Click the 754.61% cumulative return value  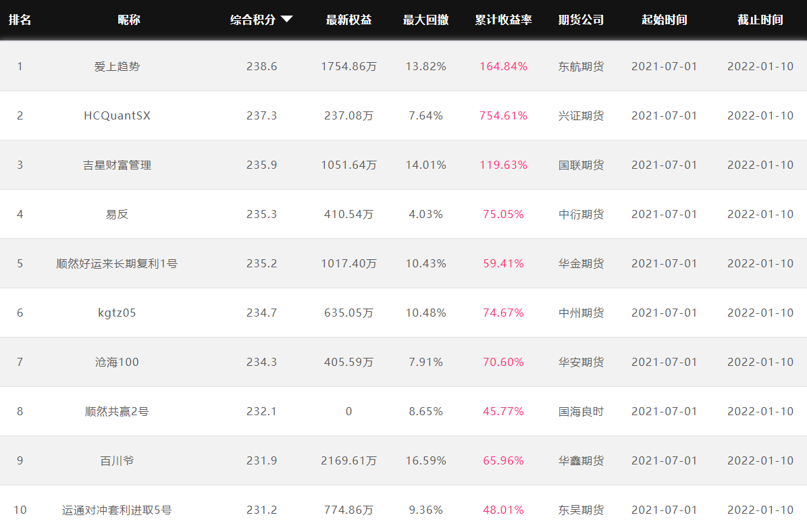(x=503, y=115)
